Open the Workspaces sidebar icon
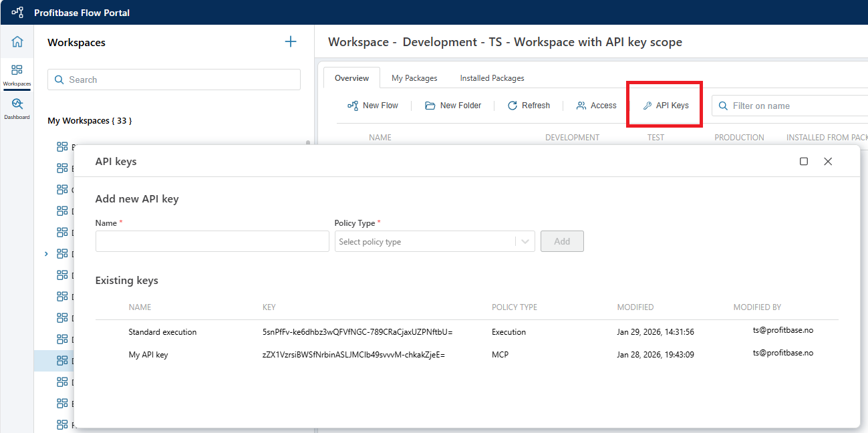 pyautogui.click(x=17, y=74)
